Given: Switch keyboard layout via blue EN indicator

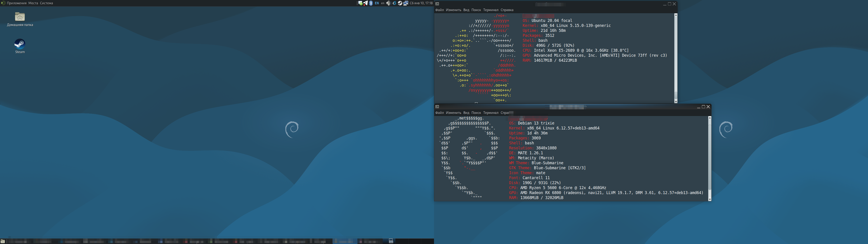Looking at the screenshot, I should click(377, 3).
